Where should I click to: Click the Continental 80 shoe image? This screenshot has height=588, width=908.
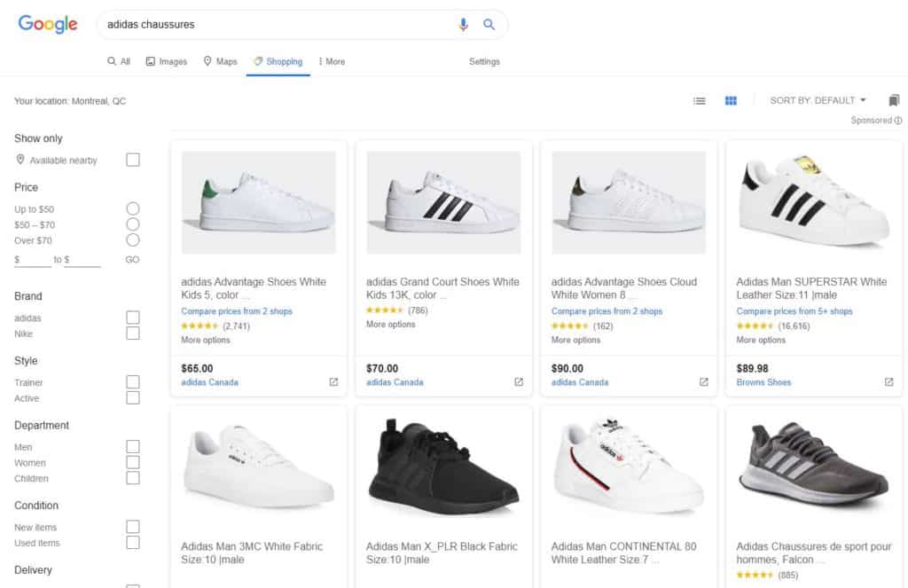(629, 466)
